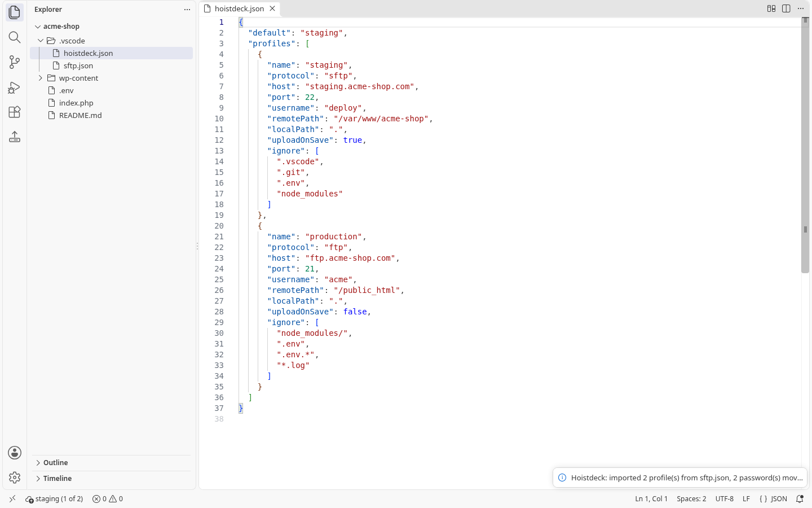Open the Accounts menu
This screenshot has height=508, width=812.
coord(15,453)
